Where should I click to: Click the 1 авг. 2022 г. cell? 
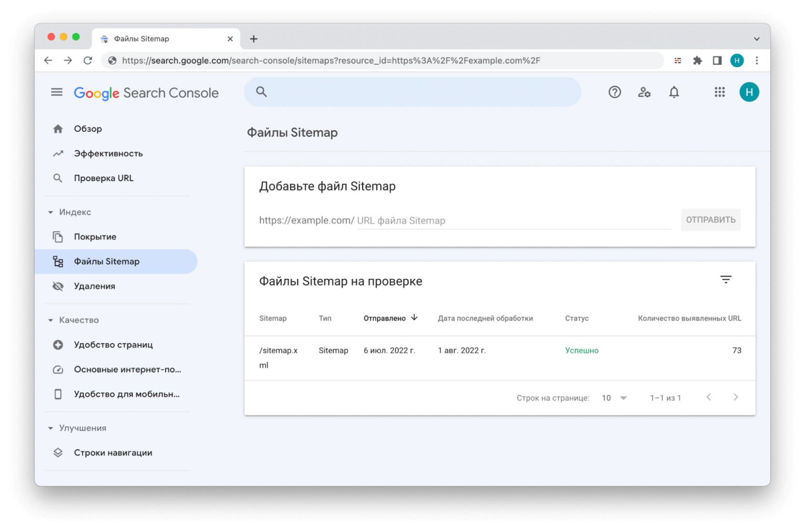coord(462,350)
